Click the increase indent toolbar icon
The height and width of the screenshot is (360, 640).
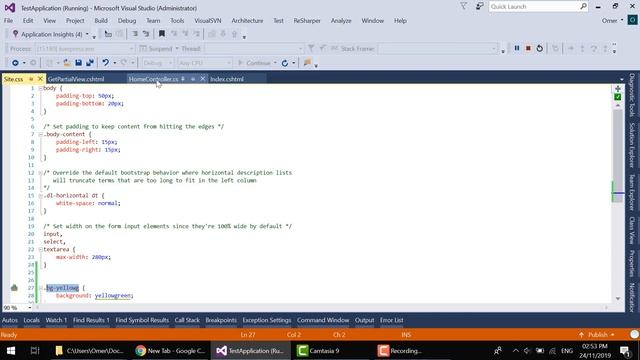tap(146, 34)
